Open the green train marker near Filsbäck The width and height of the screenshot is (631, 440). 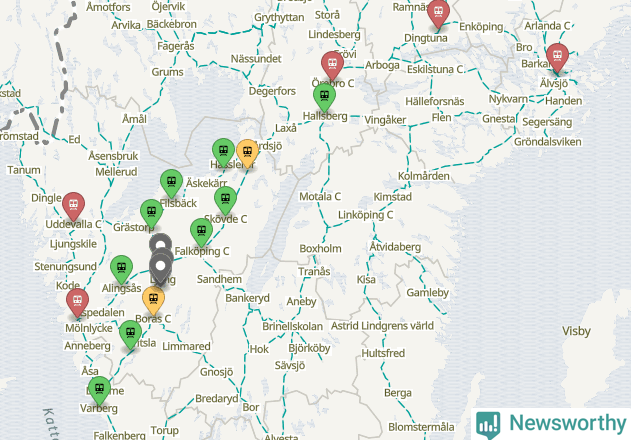(171, 183)
